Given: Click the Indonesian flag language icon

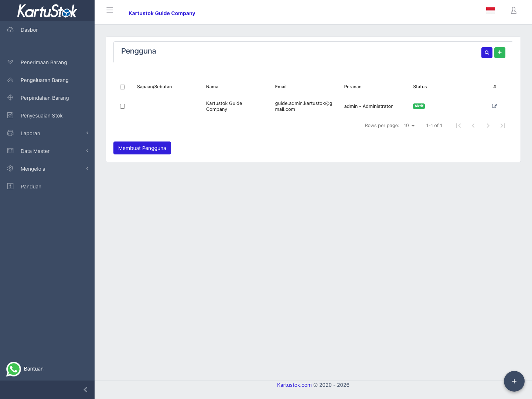Looking at the screenshot, I should tap(491, 10).
